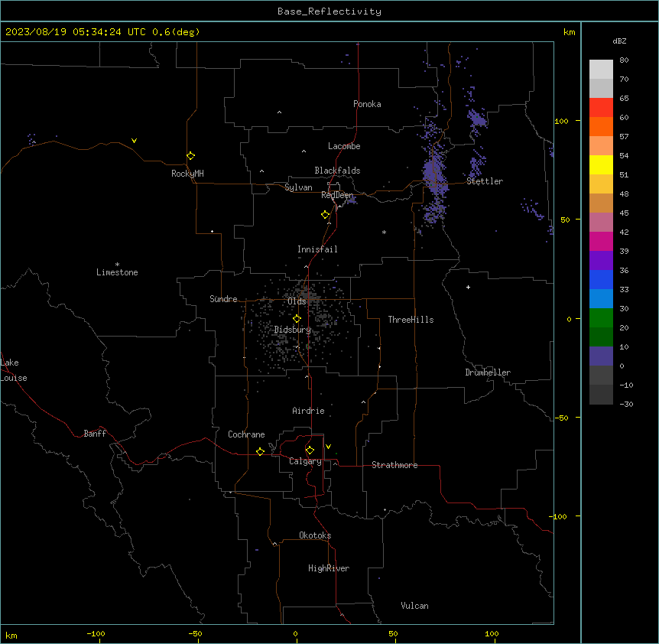Click the 50 tick on the right axis

click(x=565, y=220)
